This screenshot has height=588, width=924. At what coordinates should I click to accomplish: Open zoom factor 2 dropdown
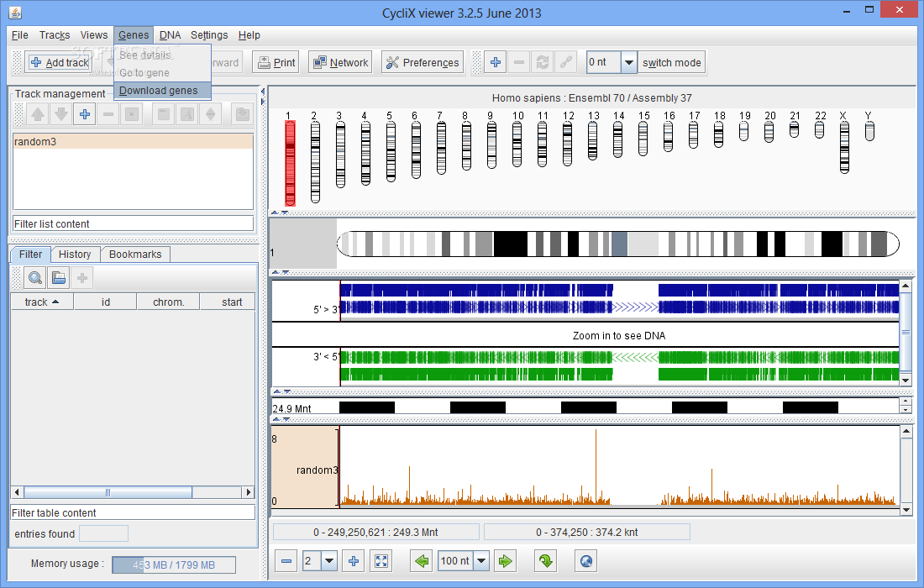point(329,561)
